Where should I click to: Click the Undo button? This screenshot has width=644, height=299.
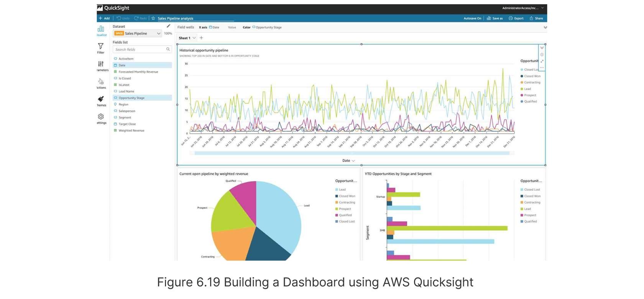123,18
